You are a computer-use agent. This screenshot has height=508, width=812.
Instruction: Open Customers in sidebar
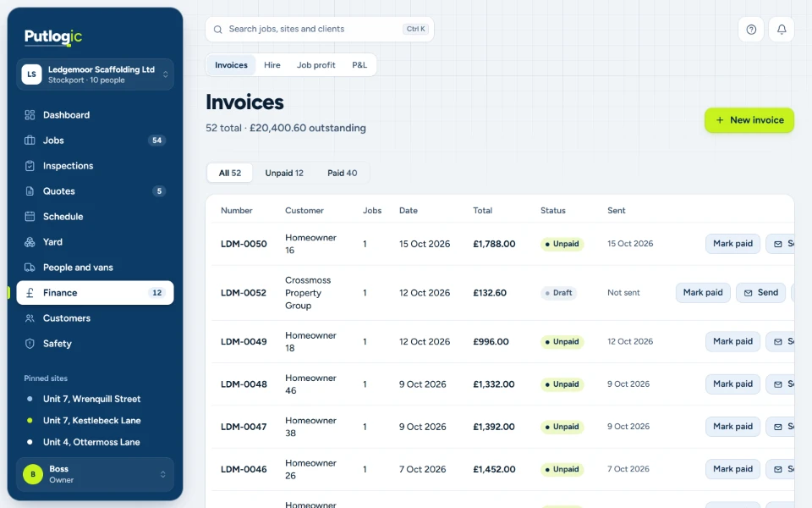[96, 318]
